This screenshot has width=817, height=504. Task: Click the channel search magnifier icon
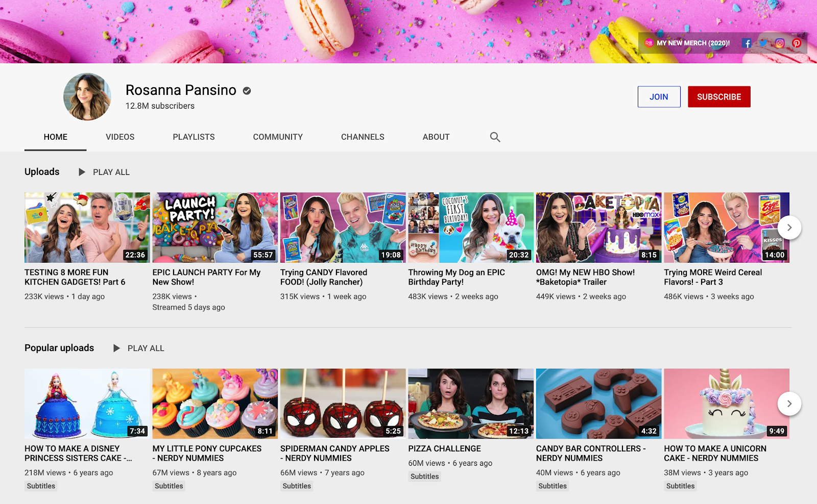click(x=495, y=137)
